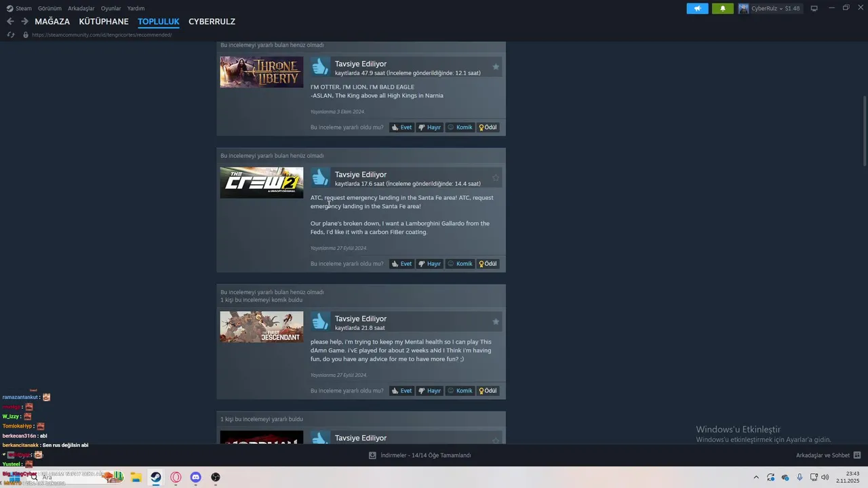
Task: Click the sync tray icon with the blue dot
Action: [771, 477]
